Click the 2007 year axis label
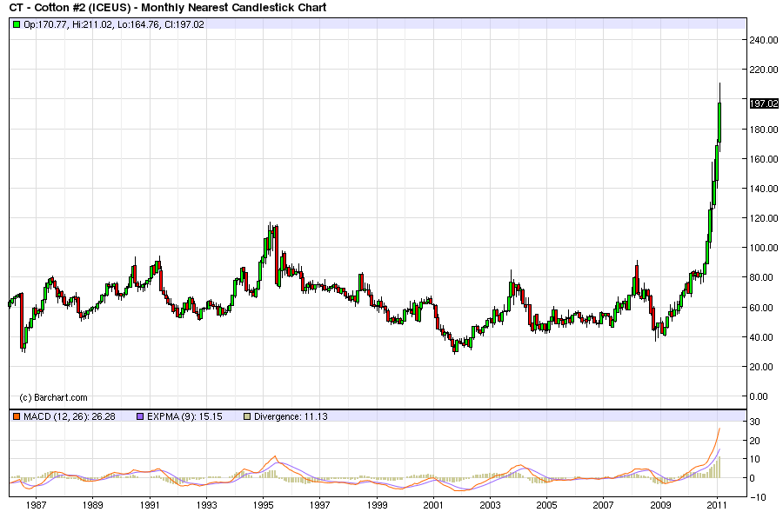Image resolution: width=783 pixels, height=532 pixels. pyautogui.click(x=604, y=505)
